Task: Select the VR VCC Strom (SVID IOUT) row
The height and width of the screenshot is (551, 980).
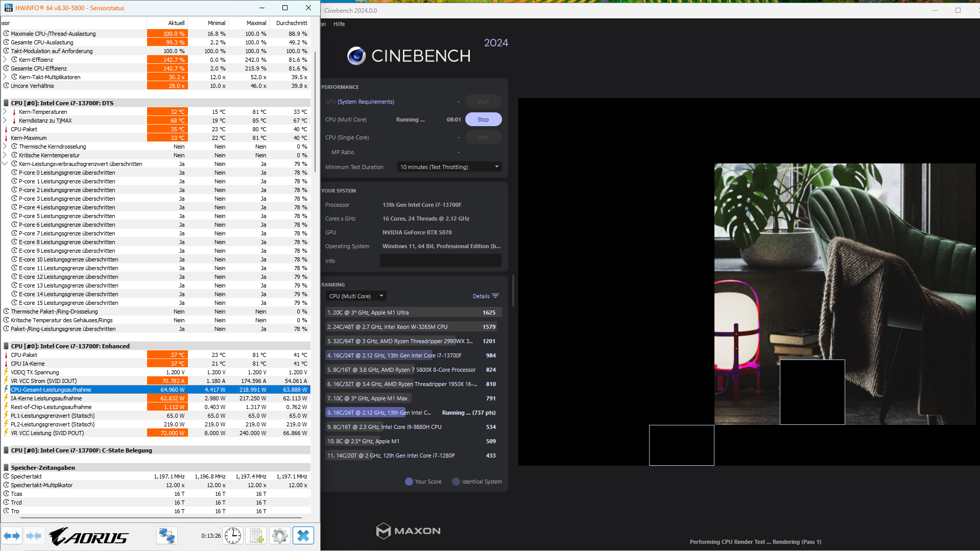Action: coord(156,381)
